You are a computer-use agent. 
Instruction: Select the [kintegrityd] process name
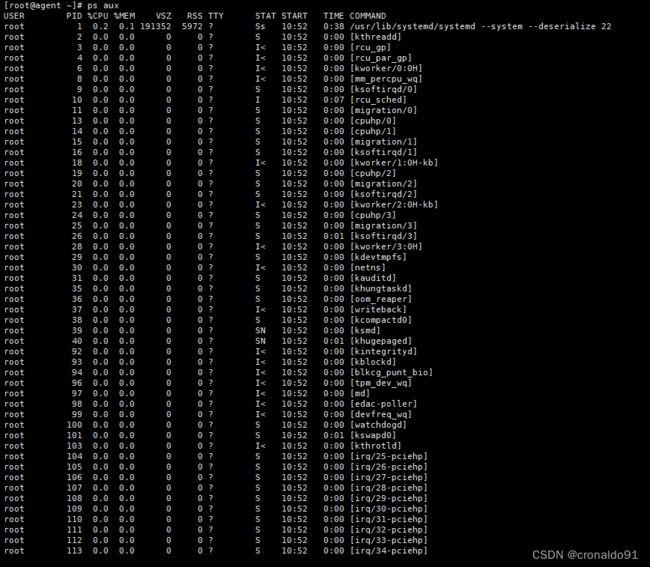click(x=383, y=351)
